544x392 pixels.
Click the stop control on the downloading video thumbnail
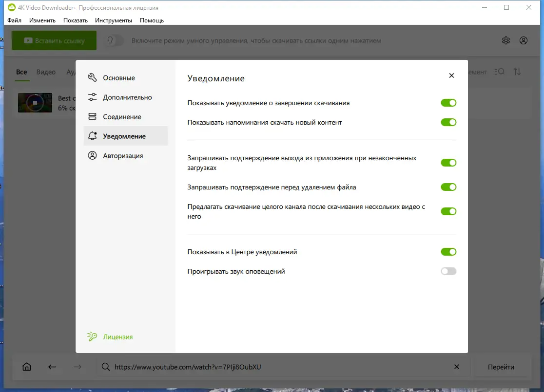pos(35,103)
